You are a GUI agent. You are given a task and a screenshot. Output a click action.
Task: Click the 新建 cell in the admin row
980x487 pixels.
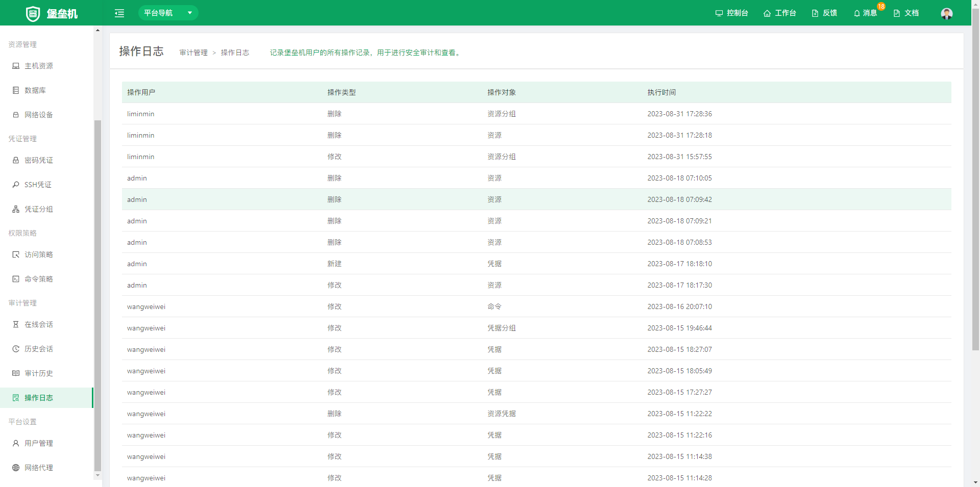pyautogui.click(x=334, y=264)
